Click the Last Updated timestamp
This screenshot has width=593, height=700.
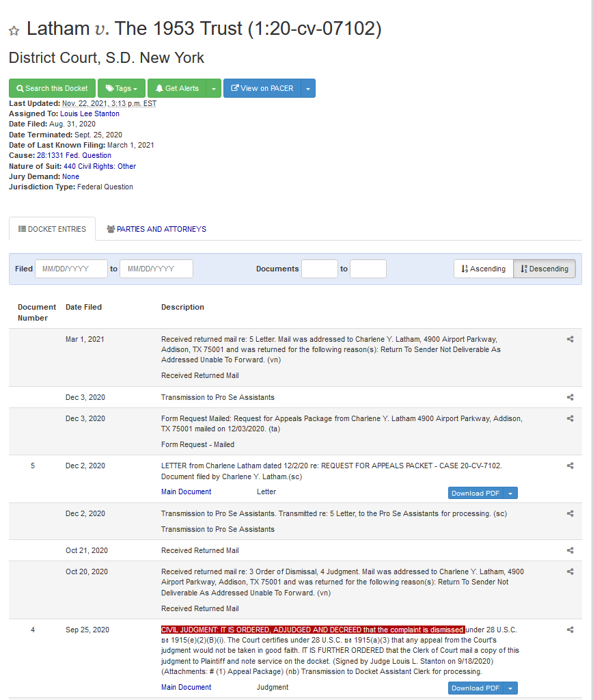click(109, 104)
